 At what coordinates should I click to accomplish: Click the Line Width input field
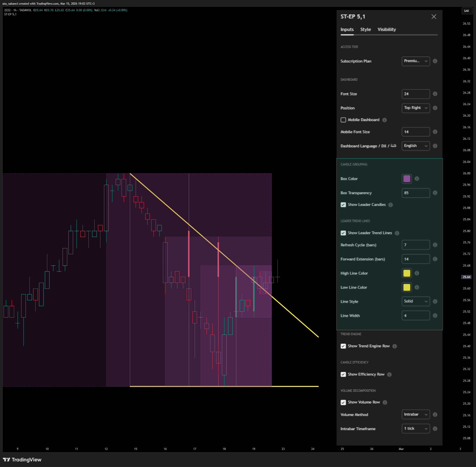pyautogui.click(x=416, y=315)
